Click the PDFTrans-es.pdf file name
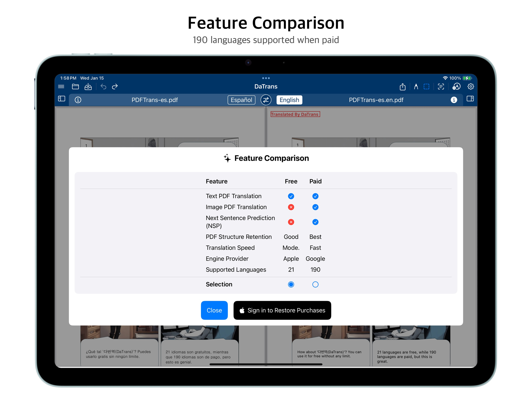532x399 pixels. (154, 100)
